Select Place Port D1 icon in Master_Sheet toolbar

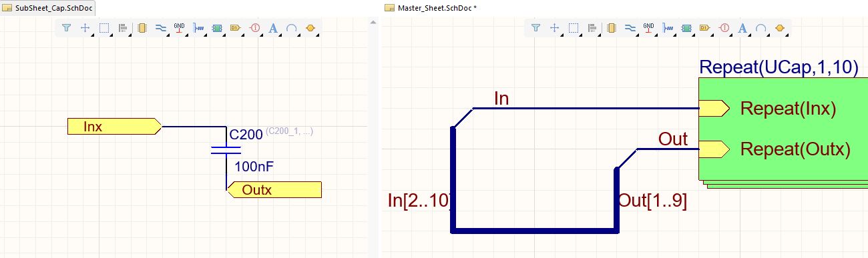[x=704, y=28]
